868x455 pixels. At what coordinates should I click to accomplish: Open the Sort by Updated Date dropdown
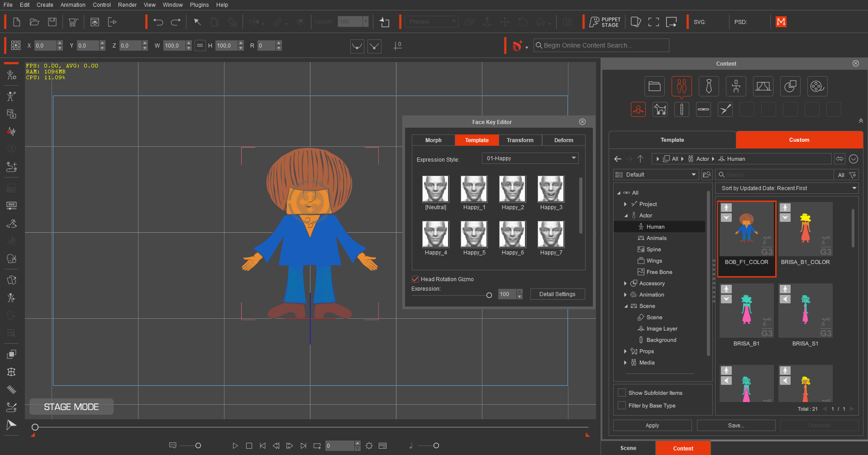[x=787, y=188]
